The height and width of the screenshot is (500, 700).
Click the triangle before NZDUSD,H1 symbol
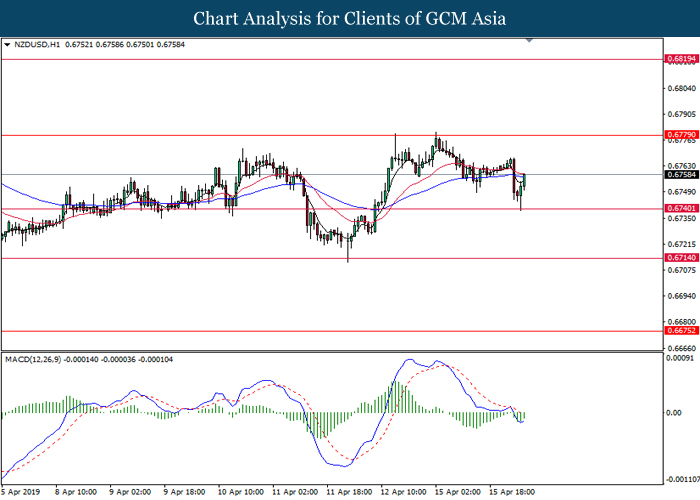click(8, 44)
